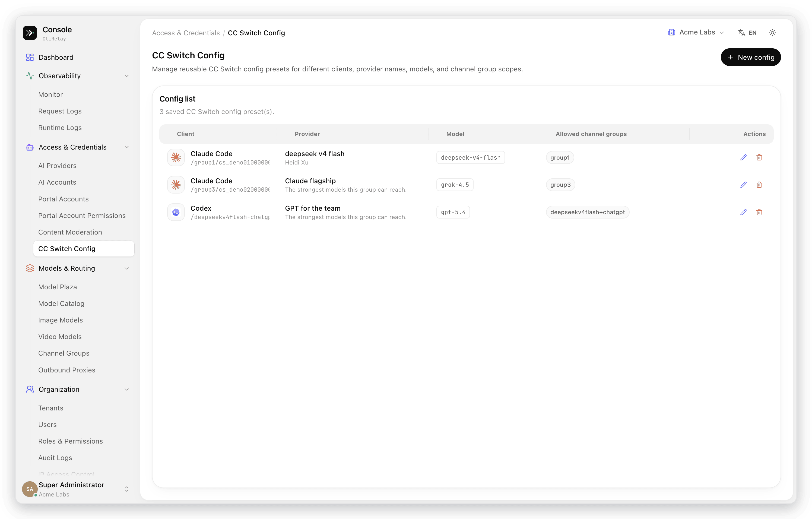The width and height of the screenshot is (812, 519).
Task: Click the grok-4.5 model tag
Action: 455,185
